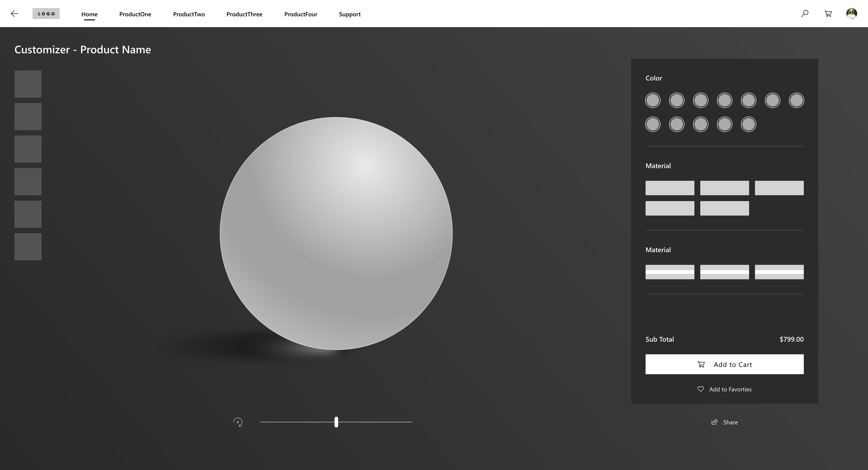Select the bottom product thumbnail on left

tap(28, 247)
